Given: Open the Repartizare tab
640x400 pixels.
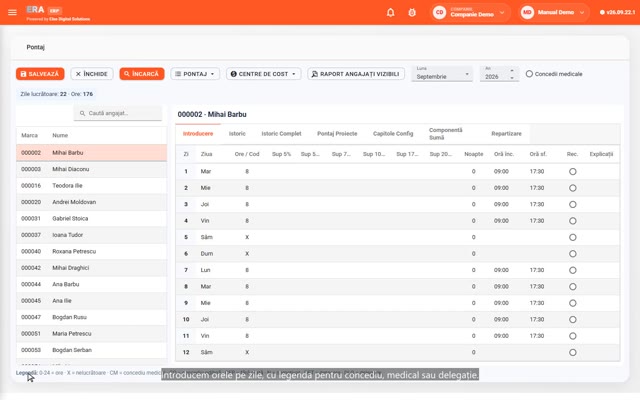Looking at the screenshot, I should 506,133.
